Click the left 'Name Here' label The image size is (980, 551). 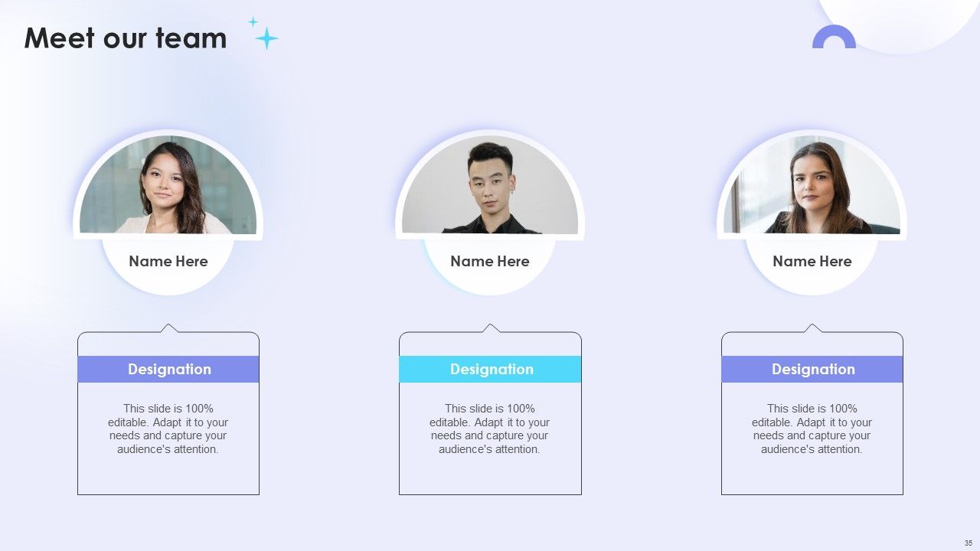coord(168,261)
